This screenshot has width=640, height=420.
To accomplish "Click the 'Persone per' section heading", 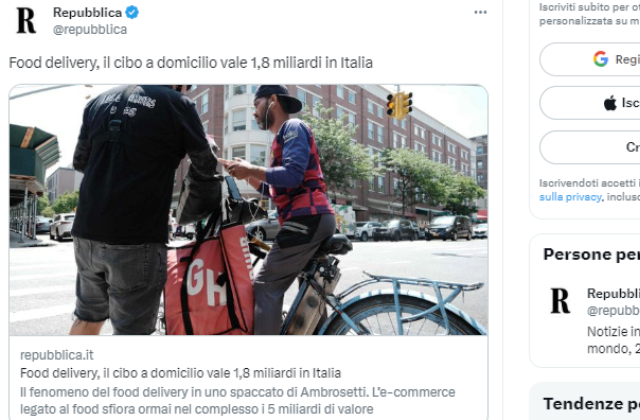I will 591,254.
